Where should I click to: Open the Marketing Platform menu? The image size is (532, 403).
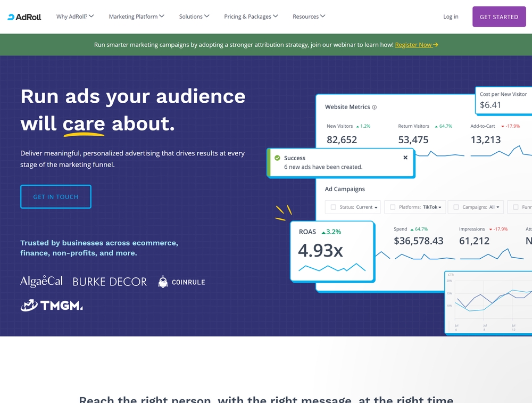coord(136,17)
